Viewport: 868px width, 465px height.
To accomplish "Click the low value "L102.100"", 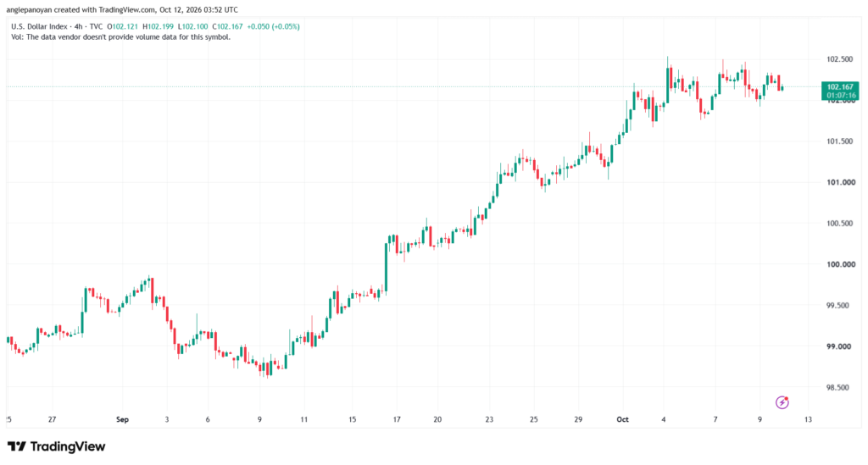I will click(x=192, y=26).
